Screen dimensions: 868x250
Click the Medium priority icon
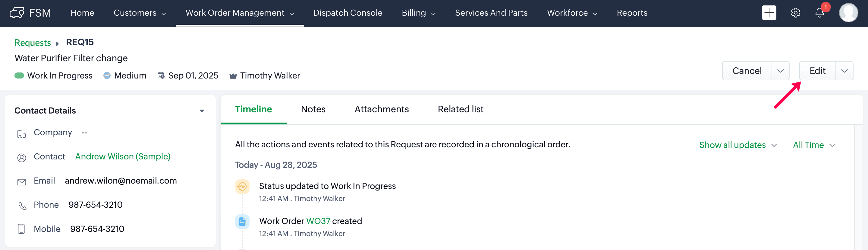tap(107, 75)
